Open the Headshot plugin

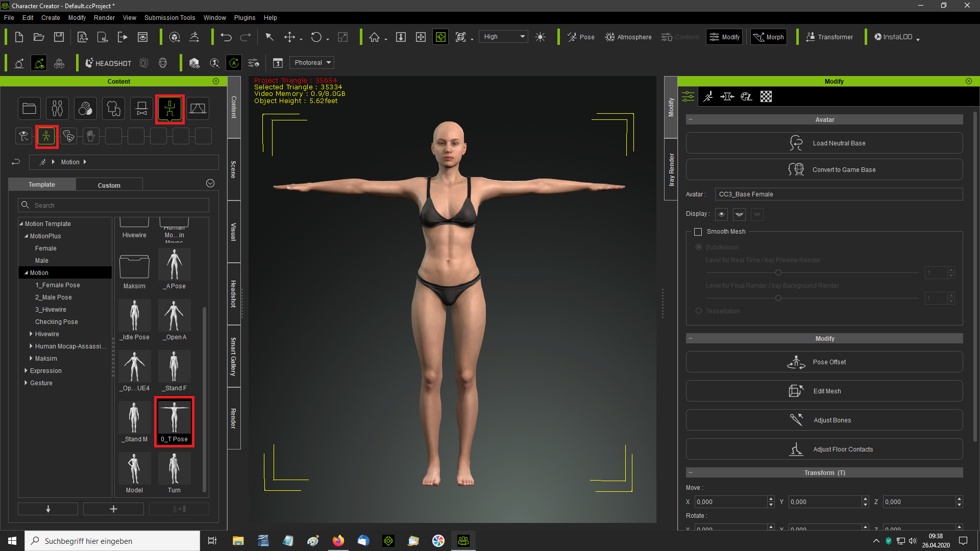click(x=108, y=63)
